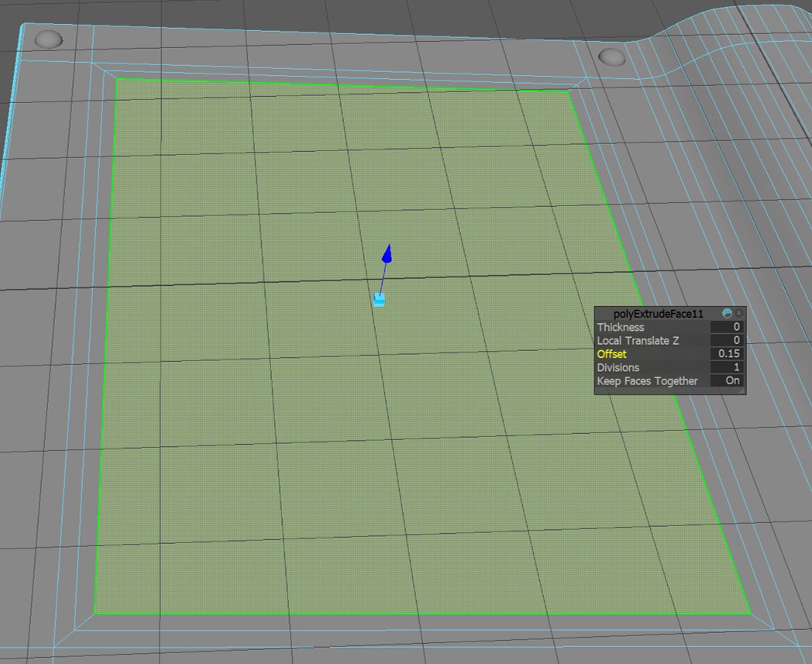This screenshot has width=812, height=664.
Task: Select the Divisions attribute label
Action: [618, 367]
